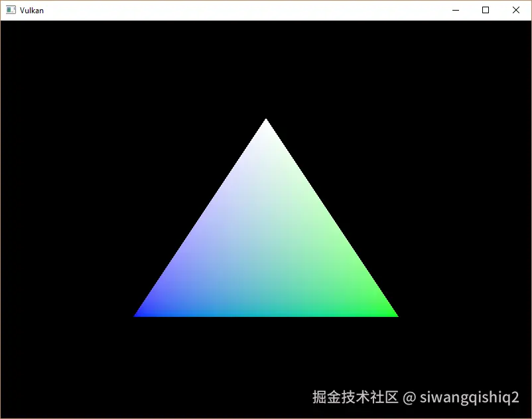Click the white apex of the triangle
Viewport: 532px width, 419px height.
coord(265,126)
